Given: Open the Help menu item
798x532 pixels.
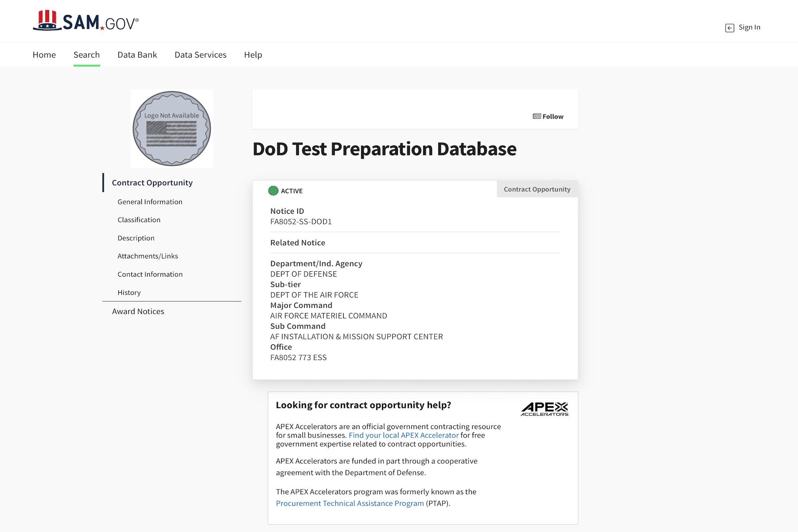Looking at the screenshot, I should click(x=253, y=55).
